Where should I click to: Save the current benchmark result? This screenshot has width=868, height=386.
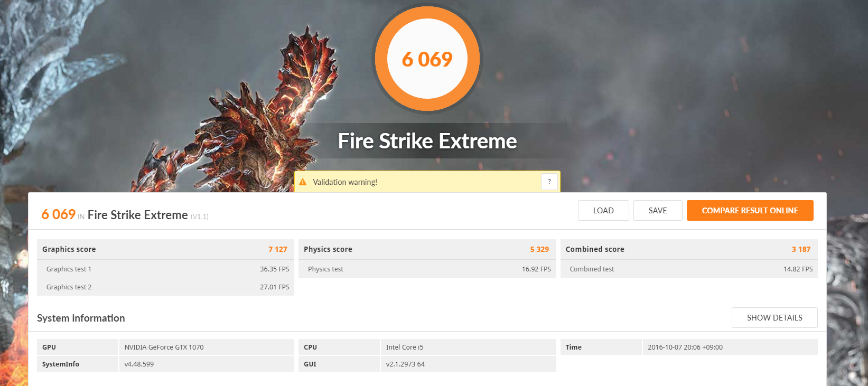[x=658, y=210]
